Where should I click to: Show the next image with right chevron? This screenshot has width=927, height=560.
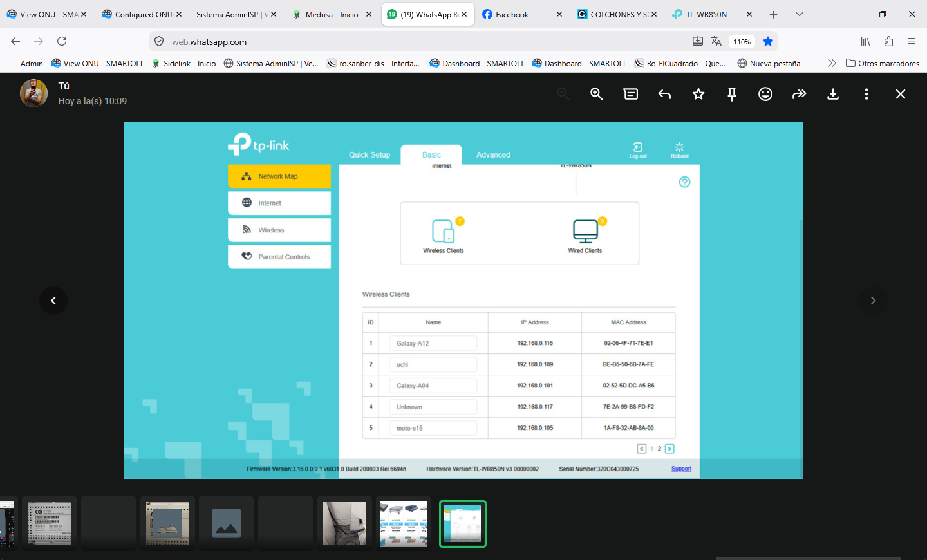coord(873,301)
